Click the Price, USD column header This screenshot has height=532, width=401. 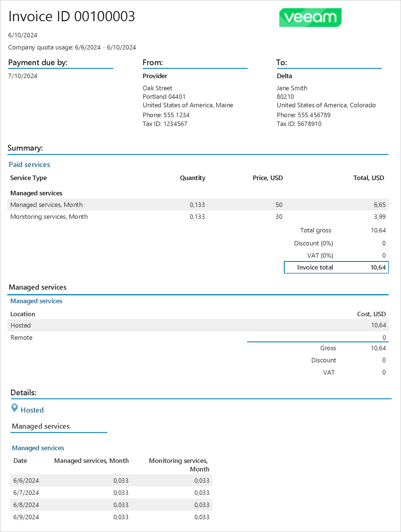(267, 178)
